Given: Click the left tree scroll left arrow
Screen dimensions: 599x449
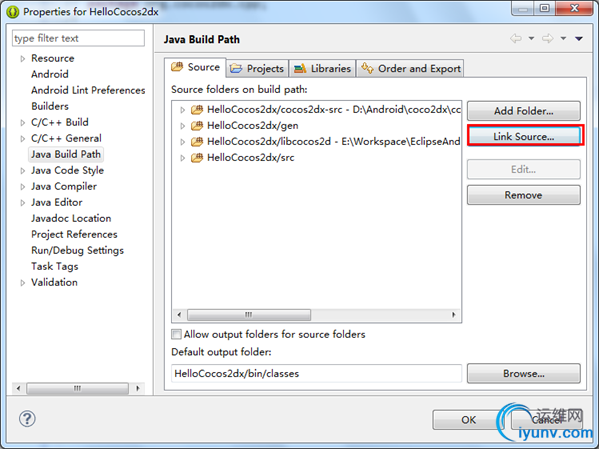Looking at the screenshot, I should [18, 388].
